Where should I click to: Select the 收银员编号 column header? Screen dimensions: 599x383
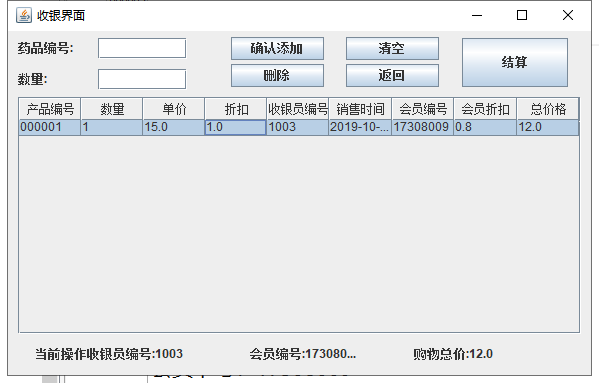coord(298,109)
